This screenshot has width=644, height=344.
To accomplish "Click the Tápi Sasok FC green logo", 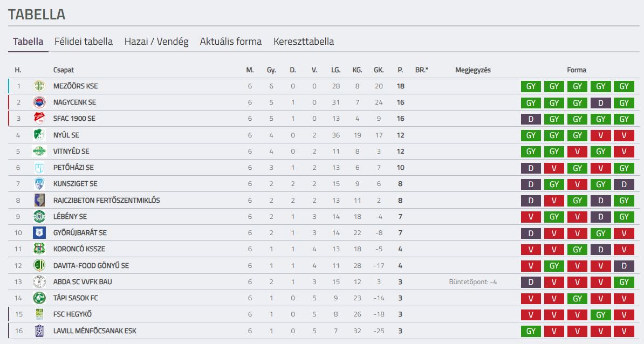I will (39, 298).
